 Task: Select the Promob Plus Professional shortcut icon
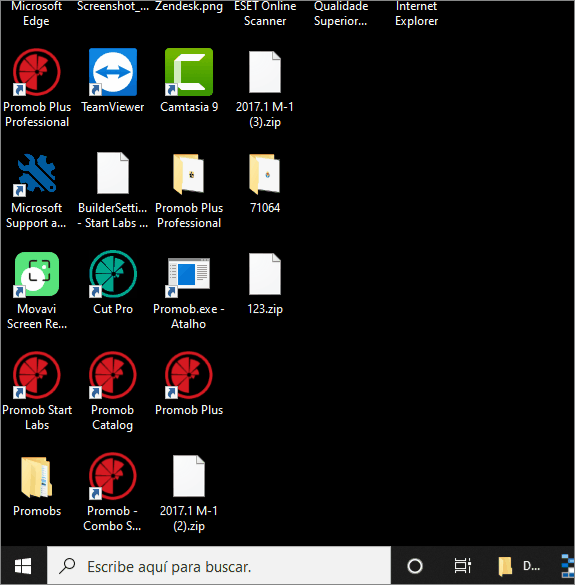coord(37,72)
